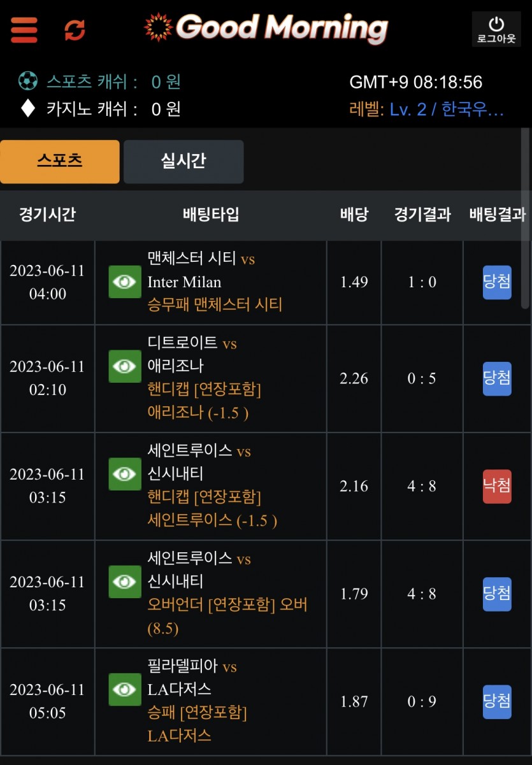Click the logout power icon
Viewport: 532px width, 765px height.
point(496,29)
